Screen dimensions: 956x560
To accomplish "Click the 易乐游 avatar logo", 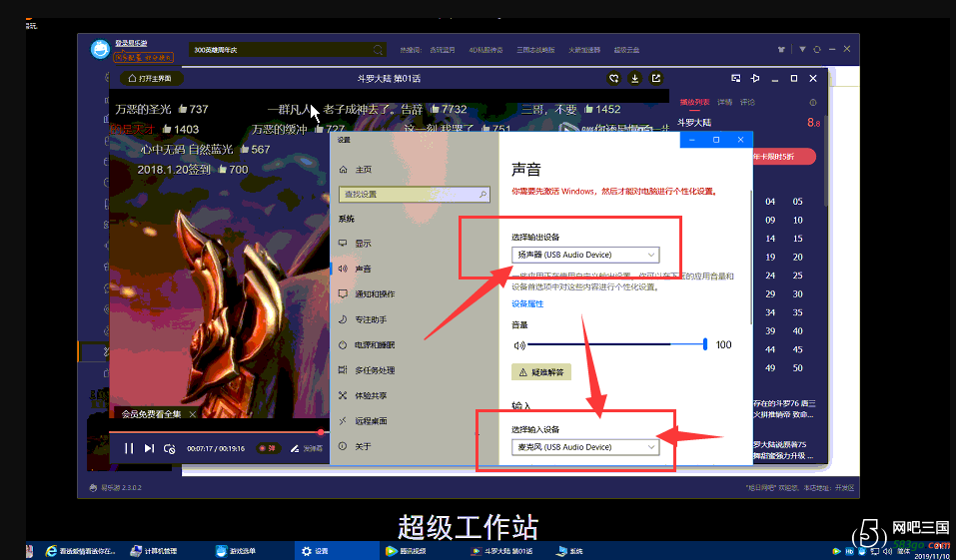I will click(100, 49).
